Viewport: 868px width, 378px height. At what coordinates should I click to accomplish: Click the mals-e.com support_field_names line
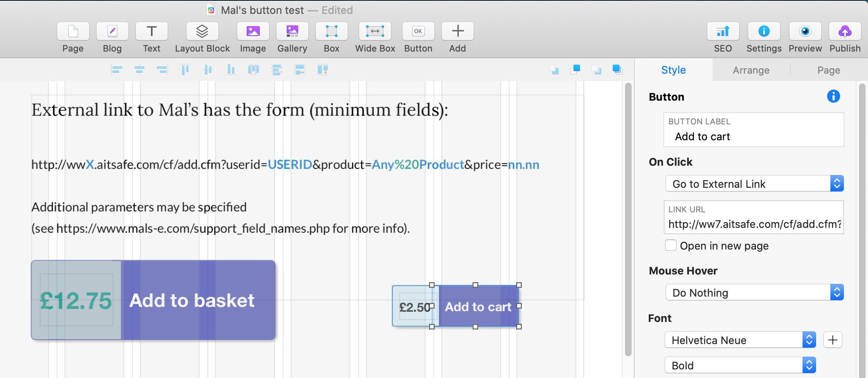tap(221, 228)
